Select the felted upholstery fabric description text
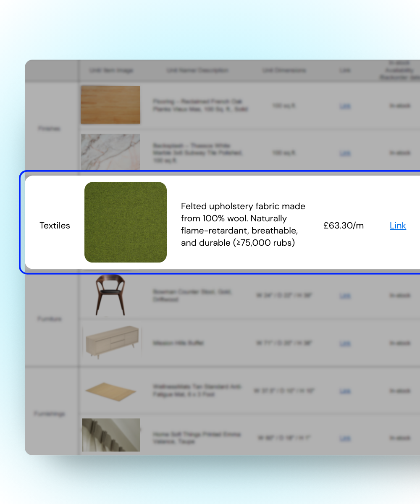Image resolution: width=420 pixels, height=504 pixels. [243, 224]
